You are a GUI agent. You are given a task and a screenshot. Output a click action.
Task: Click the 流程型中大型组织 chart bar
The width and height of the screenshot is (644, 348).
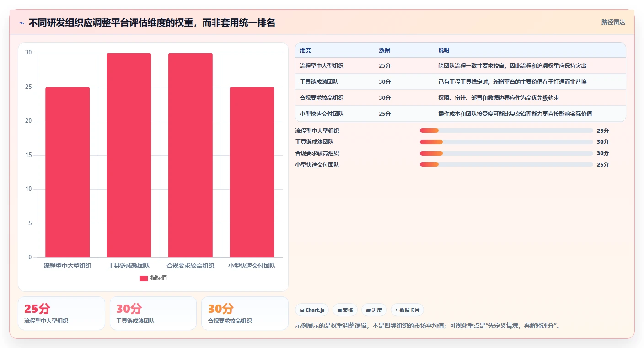[67, 172]
